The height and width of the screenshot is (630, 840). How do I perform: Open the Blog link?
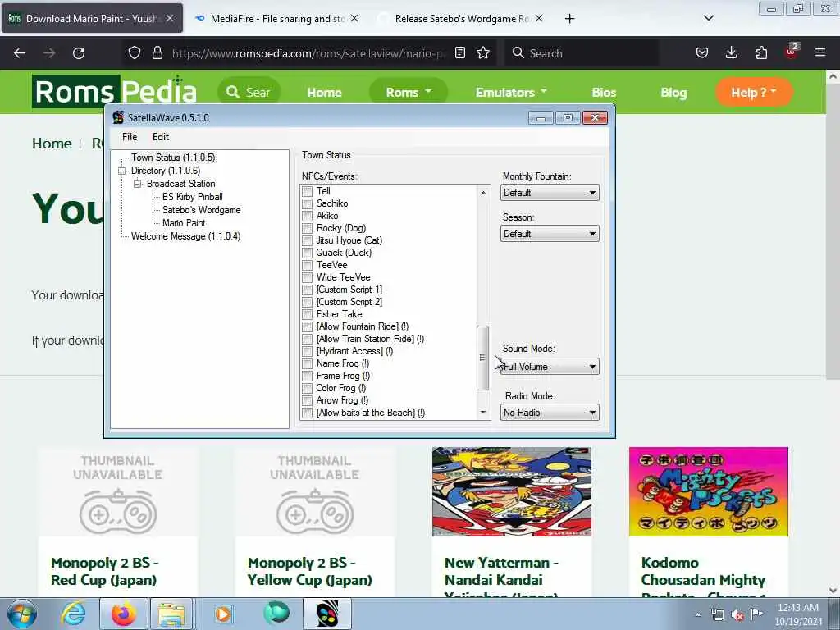[673, 93]
